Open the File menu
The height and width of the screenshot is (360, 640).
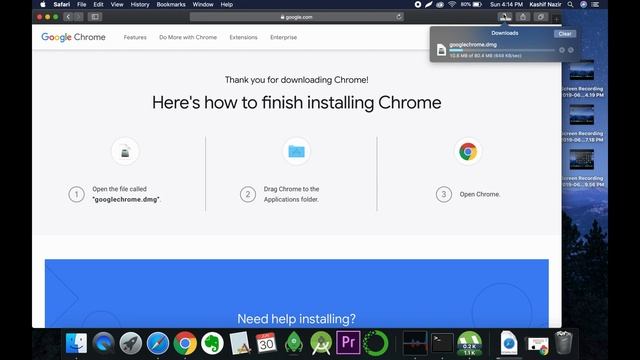tap(82, 4)
